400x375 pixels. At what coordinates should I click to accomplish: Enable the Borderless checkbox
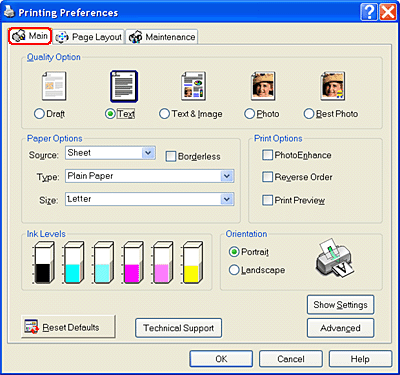point(171,156)
